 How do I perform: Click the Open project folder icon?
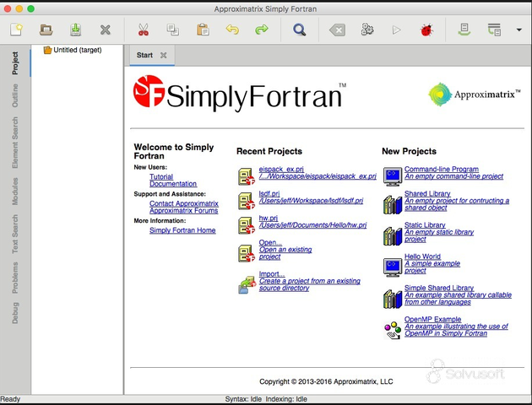pyautogui.click(x=46, y=30)
